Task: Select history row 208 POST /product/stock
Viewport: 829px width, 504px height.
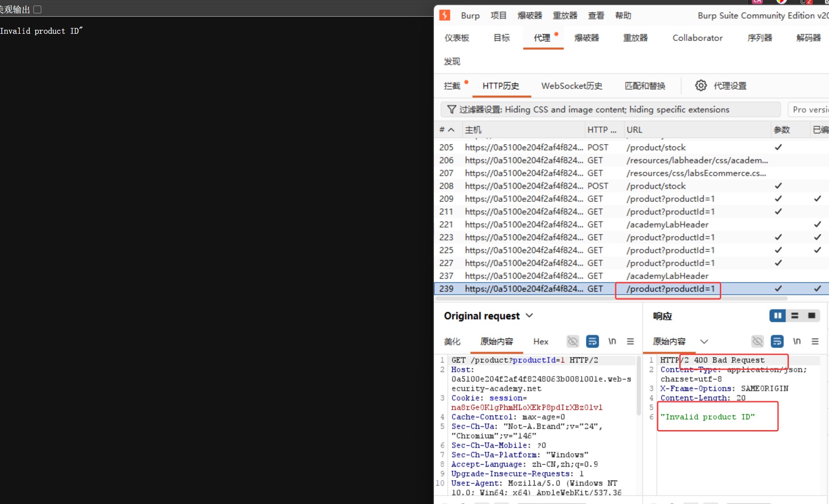Action: click(x=631, y=186)
